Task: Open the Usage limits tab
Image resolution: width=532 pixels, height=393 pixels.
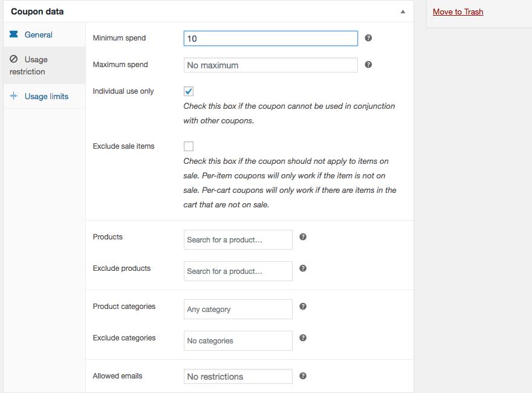Action: coord(46,97)
